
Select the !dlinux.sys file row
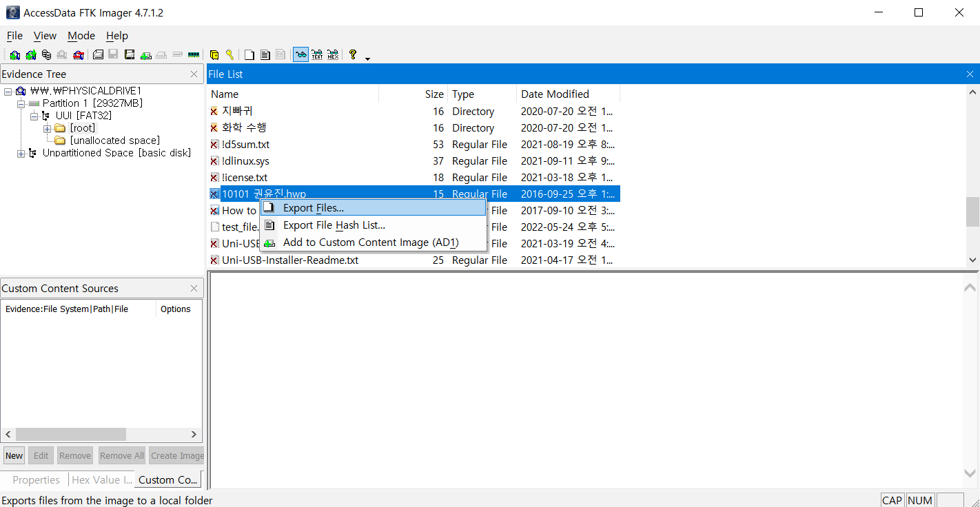(414, 161)
